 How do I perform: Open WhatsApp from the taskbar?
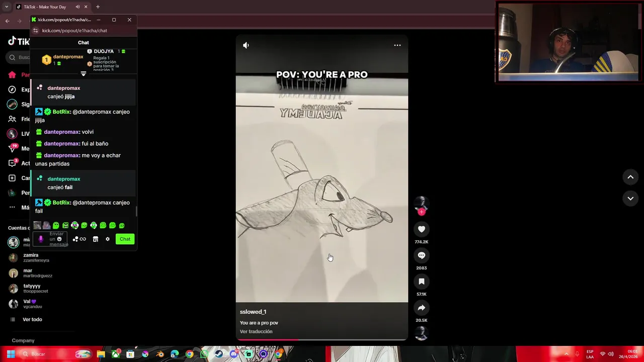pyautogui.click(x=204, y=354)
